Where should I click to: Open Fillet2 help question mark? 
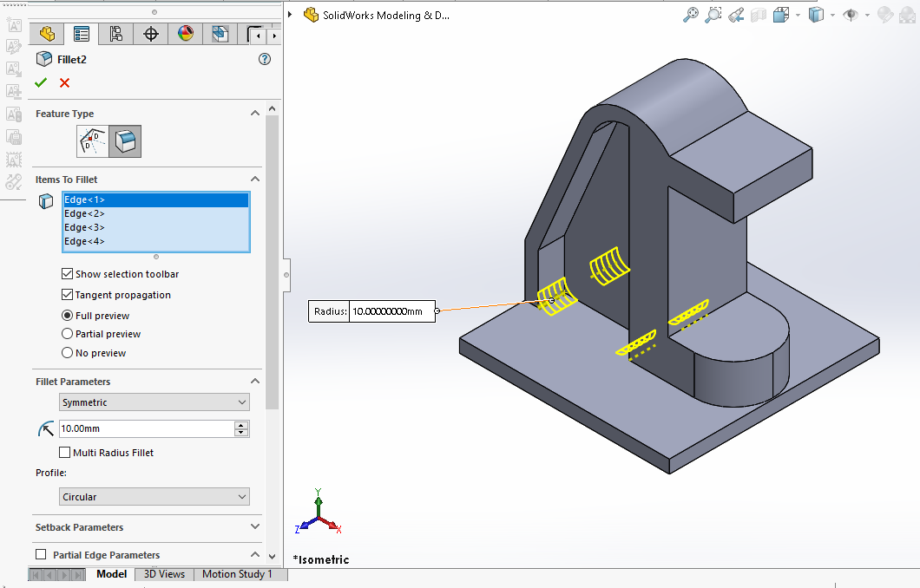[x=265, y=59]
